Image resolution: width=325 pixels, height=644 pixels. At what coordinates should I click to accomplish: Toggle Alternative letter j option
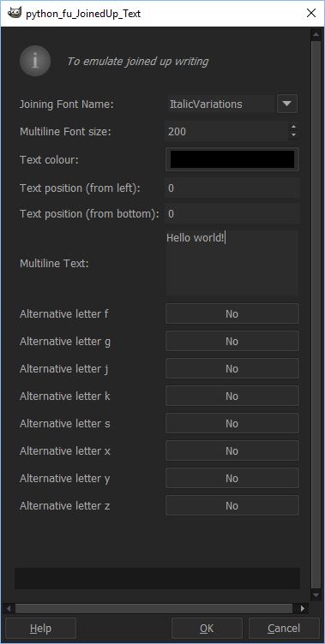(x=232, y=369)
